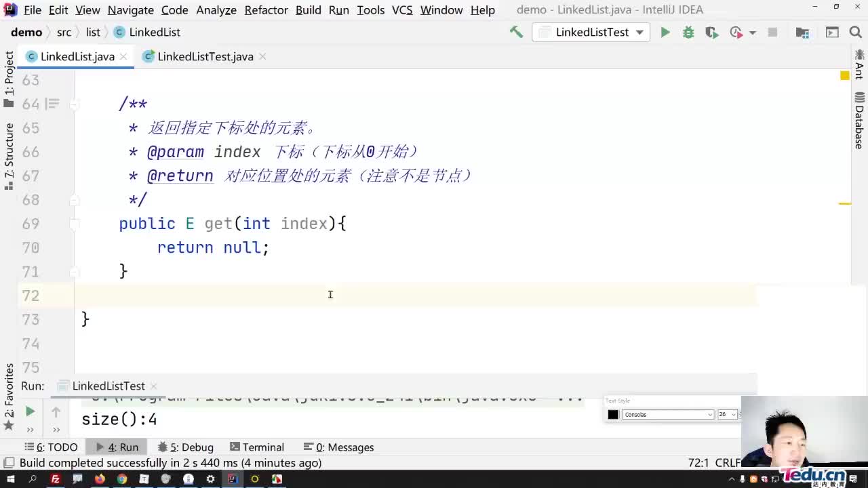Open Project Structure from the toolbar folder icon
Image resolution: width=868 pixels, height=488 pixels.
[802, 32]
